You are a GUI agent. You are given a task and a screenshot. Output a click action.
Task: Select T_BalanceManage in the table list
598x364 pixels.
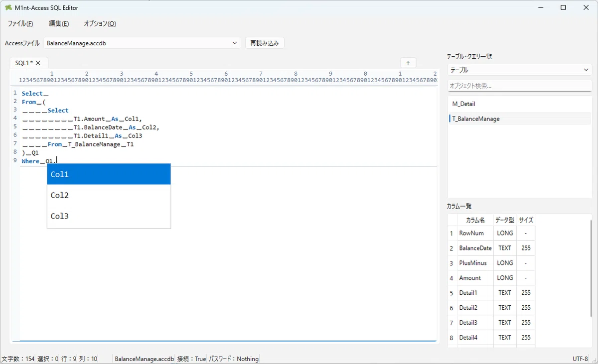click(x=519, y=119)
